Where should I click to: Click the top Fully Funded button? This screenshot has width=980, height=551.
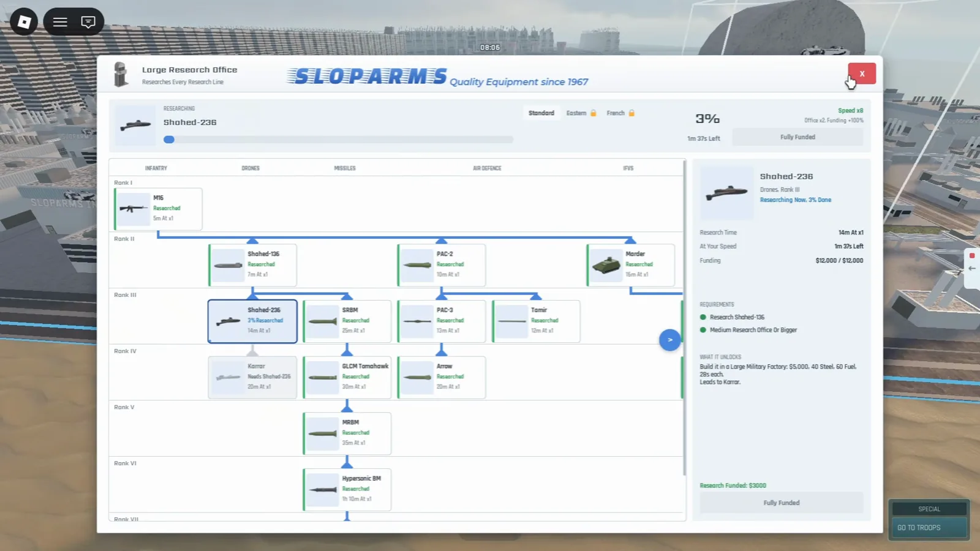(x=797, y=137)
